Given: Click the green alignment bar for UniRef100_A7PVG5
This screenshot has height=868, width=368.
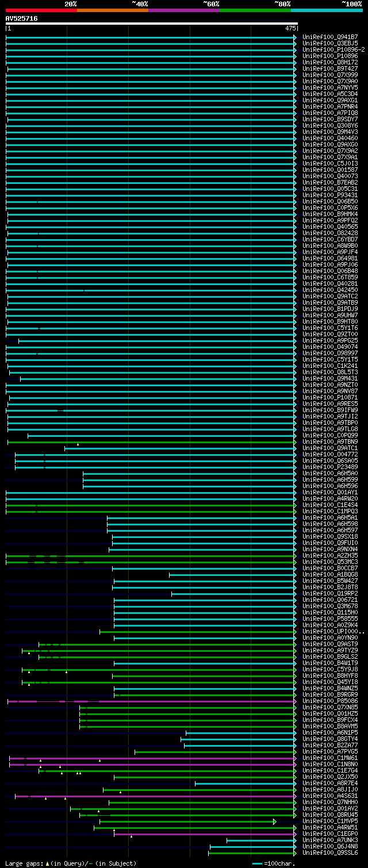Looking at the screenshot, I should coord(216,752).
